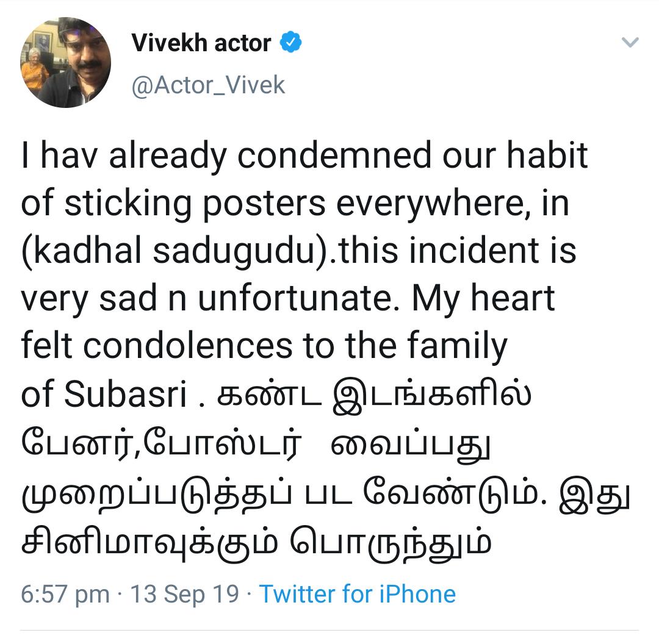Click the Twitter for iPhone source link

358,593
